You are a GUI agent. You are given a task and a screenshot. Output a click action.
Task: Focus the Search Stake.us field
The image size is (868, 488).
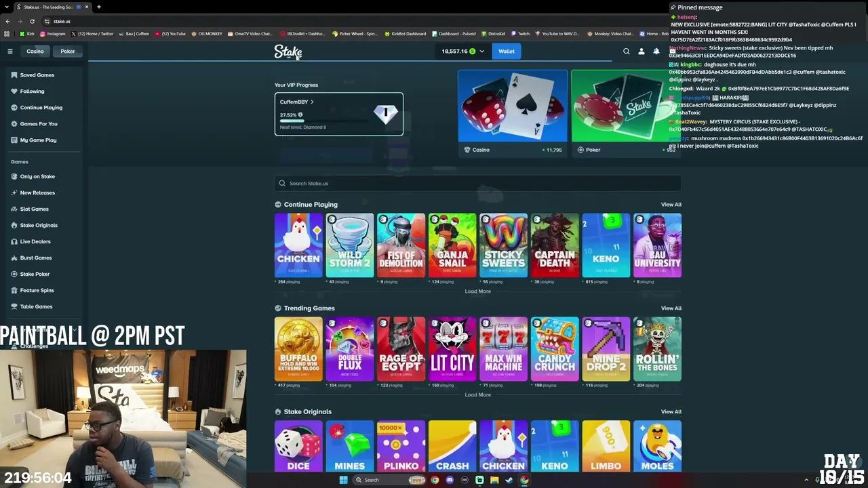click(478, 184)
